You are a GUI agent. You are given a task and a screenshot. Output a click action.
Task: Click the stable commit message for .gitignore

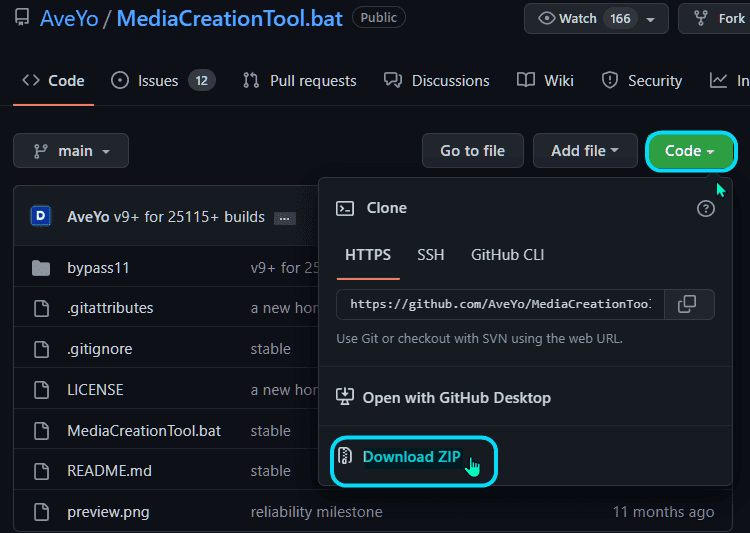[x=270, y=349]
